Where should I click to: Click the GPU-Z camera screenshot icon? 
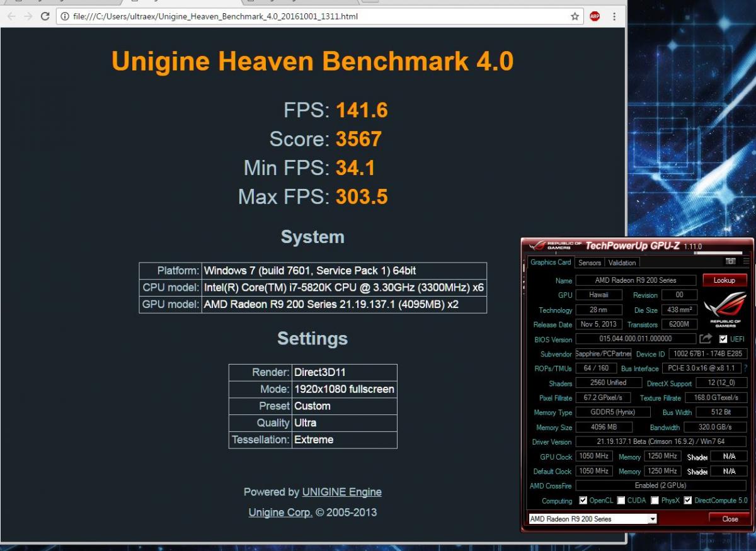730,261
